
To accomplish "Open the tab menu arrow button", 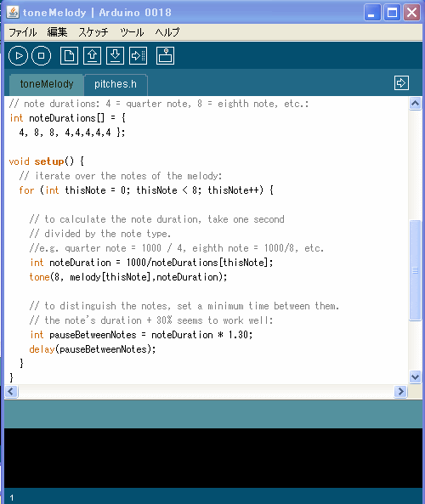I will coord(401,83).
